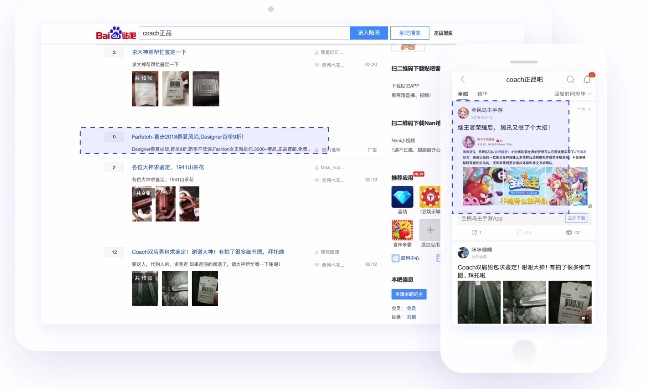Viewport: 647px width, 389px height.
Task: Click the Baidu Tieba logo
Action: pos(116,33)
